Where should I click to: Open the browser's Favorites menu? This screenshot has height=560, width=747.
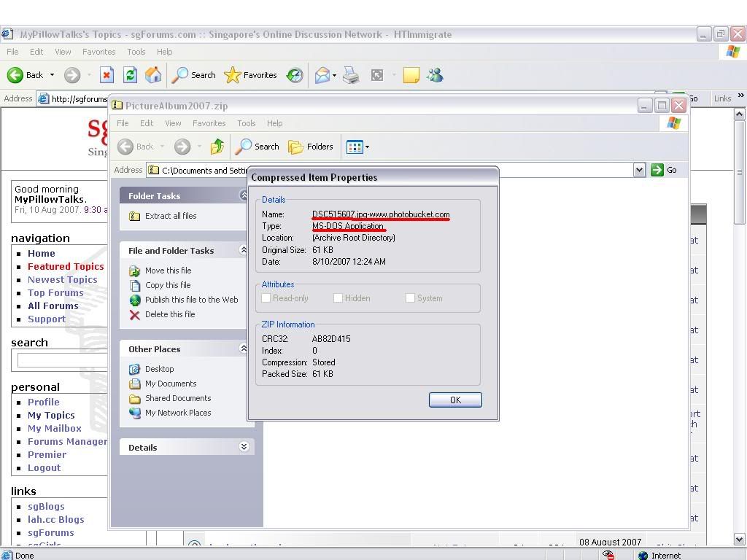coord(98,52)
